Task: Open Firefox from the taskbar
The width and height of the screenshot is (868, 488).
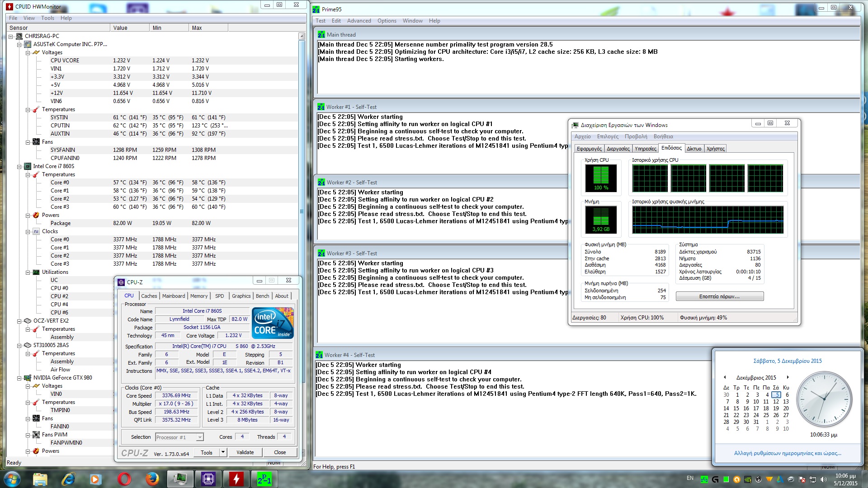Action: (x=152, y=479)
